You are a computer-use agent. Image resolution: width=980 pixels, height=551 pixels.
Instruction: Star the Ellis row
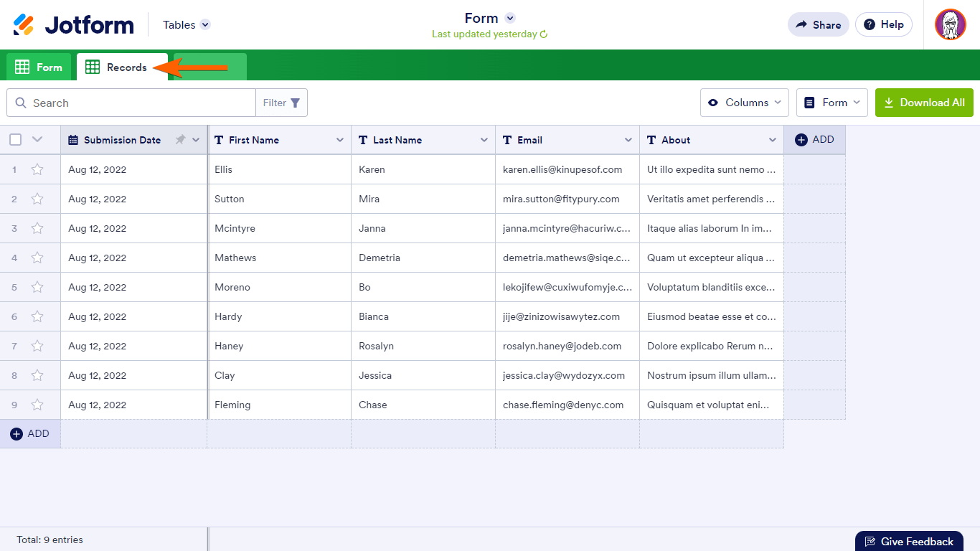[37, 169]
